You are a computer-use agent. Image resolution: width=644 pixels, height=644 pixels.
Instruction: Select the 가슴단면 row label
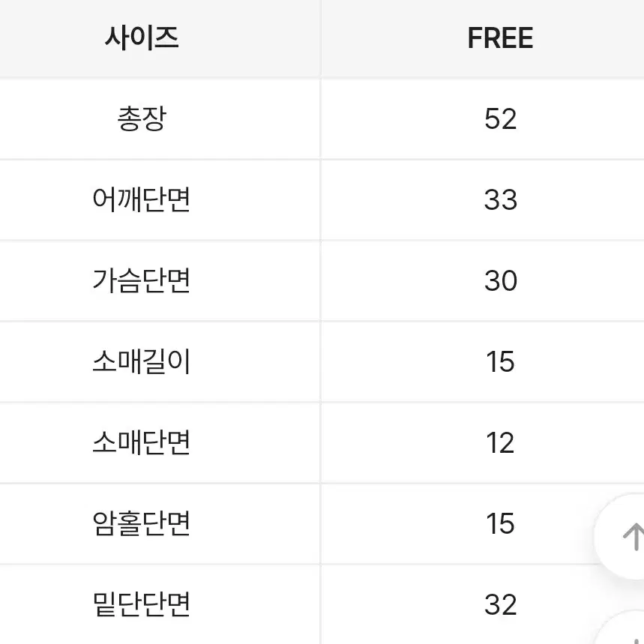(142, 280)
